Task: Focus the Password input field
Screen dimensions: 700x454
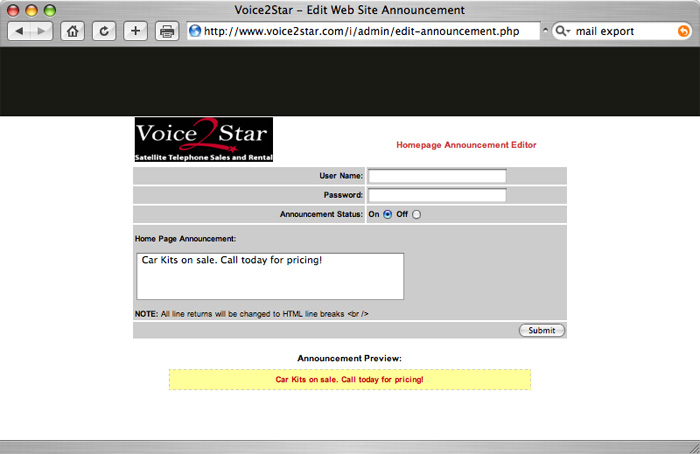Action: point(437,195)
